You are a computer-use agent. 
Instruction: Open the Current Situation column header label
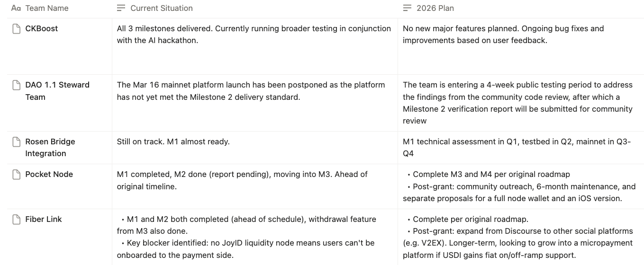click(162, 8)
